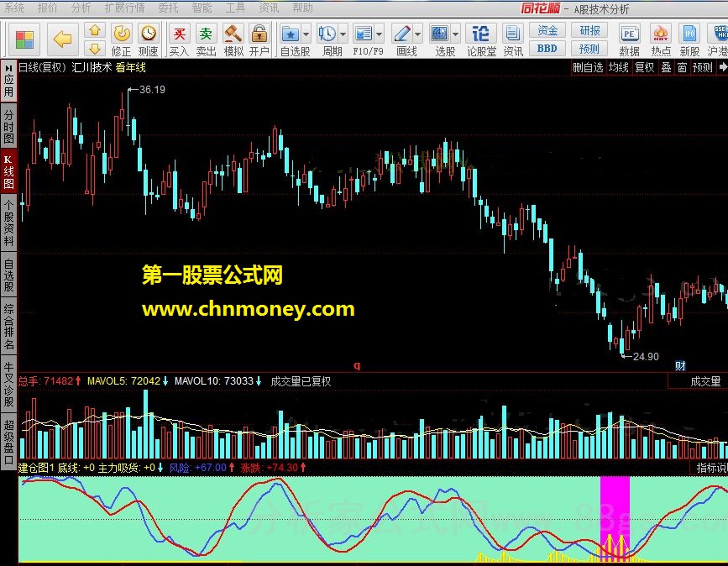
Task: Open the 数据 PE data icon
Action: pos(629,40)
